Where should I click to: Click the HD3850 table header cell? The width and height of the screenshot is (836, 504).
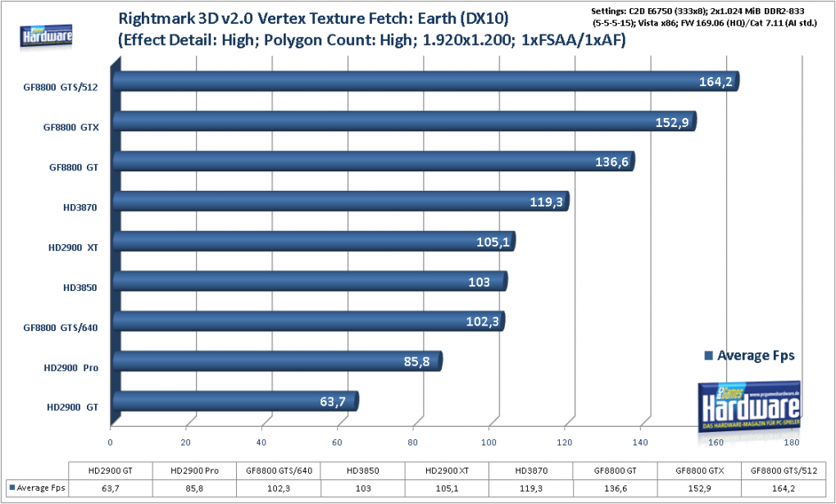[x=363, y=471]
